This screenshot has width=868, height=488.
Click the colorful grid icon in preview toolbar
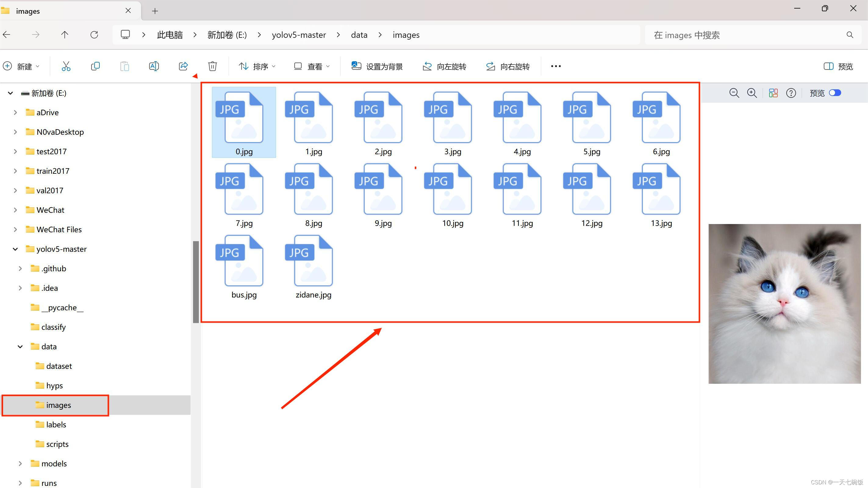pos(773,93)
